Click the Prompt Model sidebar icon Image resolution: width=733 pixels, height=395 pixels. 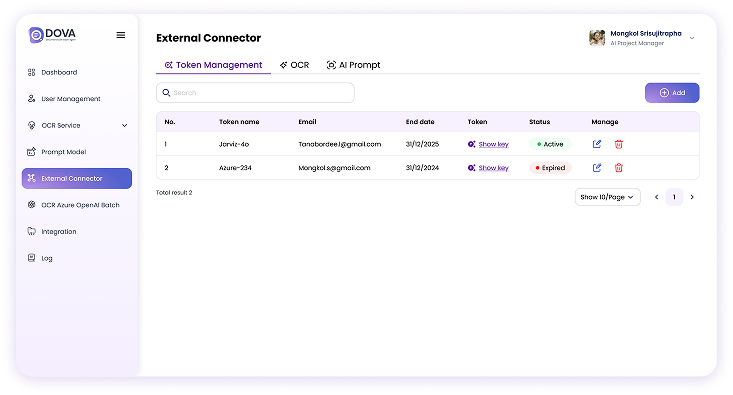click(x=31, y=151)
